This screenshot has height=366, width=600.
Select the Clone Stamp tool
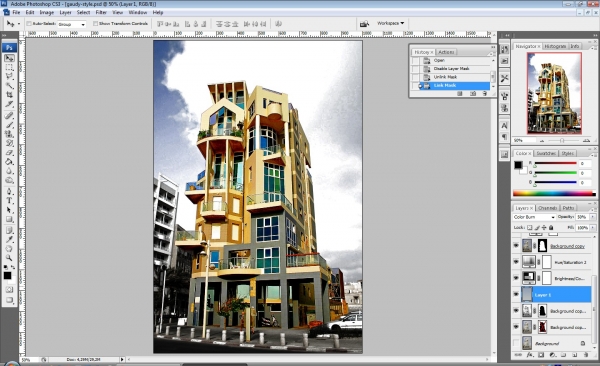(x=10, y=134)
